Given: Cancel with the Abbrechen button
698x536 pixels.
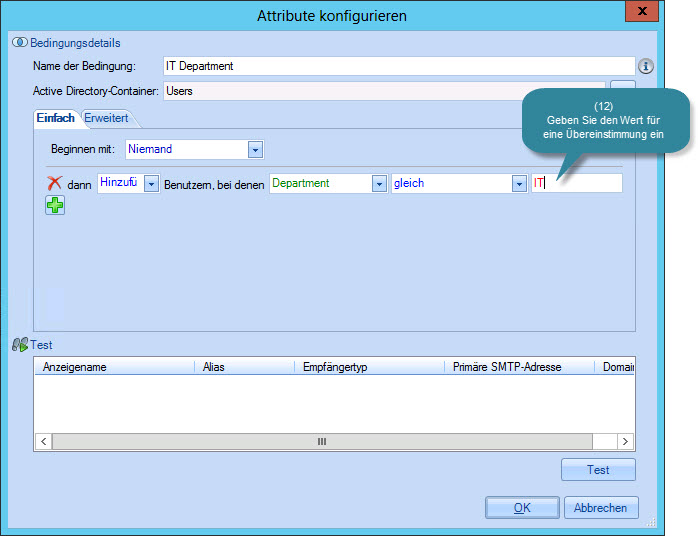Looking at the screenshot, I should [x=601, y=508].
